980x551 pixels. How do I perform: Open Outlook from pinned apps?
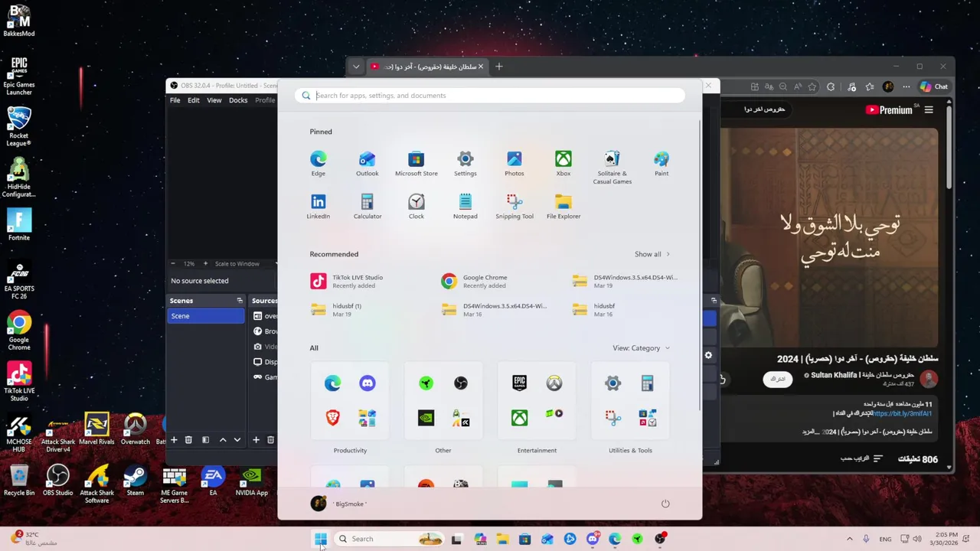[x=367, y=163]
